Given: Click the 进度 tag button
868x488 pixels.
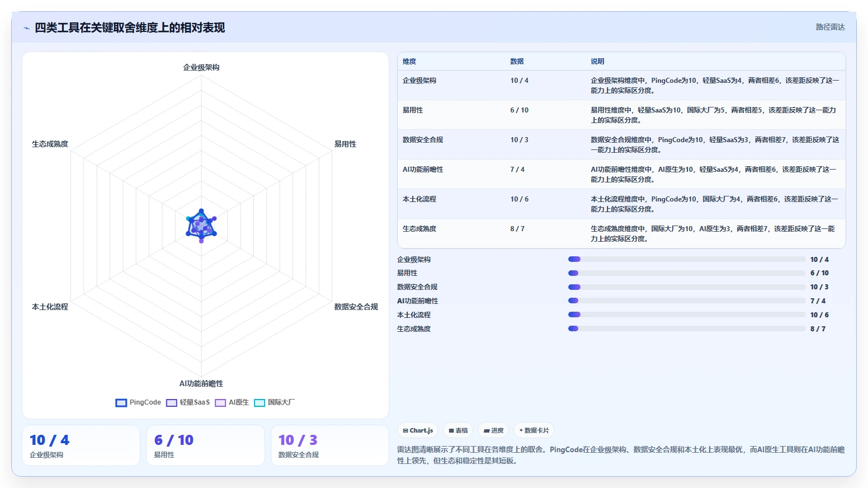Looking at the screenshot, I should (x=493, y=430).
